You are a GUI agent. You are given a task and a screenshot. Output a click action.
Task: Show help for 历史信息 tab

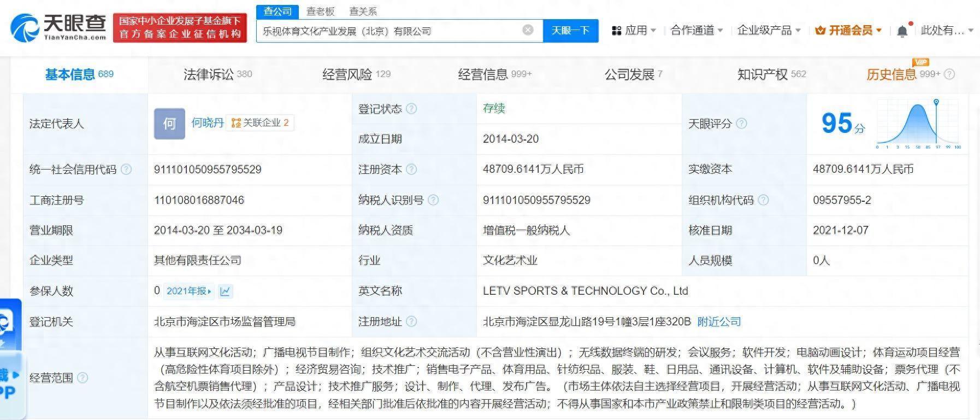click(x=949, y=74)
